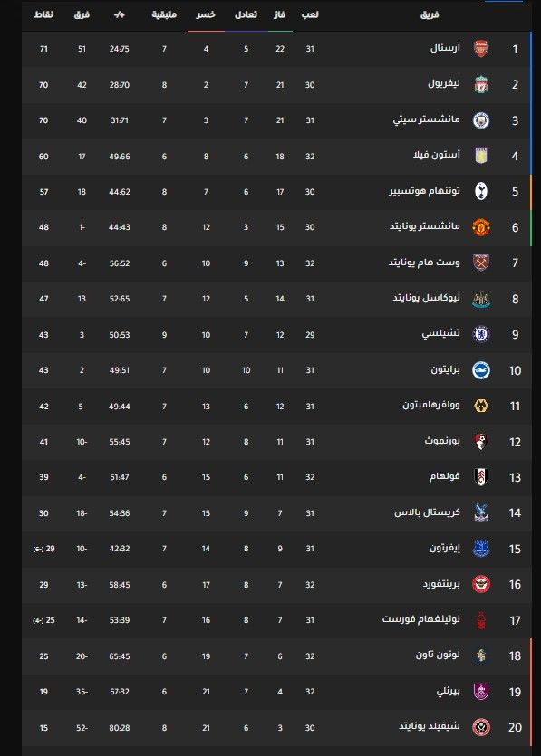Click the Newcastle United crest

click(480, 298)
